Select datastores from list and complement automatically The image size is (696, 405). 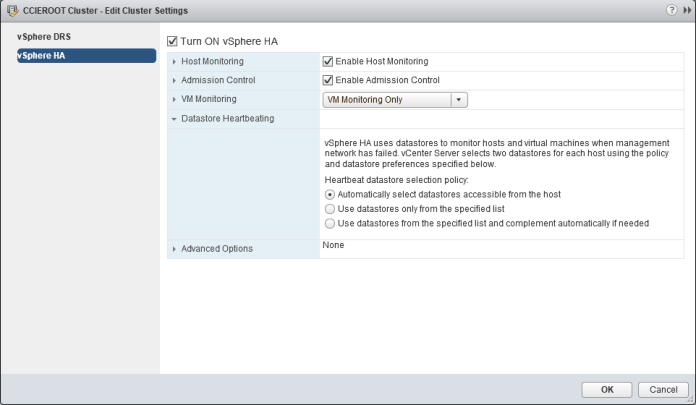[x=331, y=223]
